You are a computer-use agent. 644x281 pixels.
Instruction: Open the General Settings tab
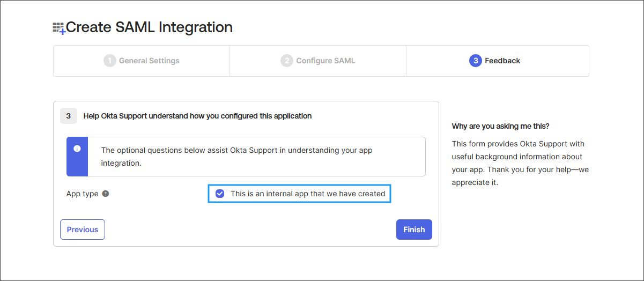pos(142,61)
